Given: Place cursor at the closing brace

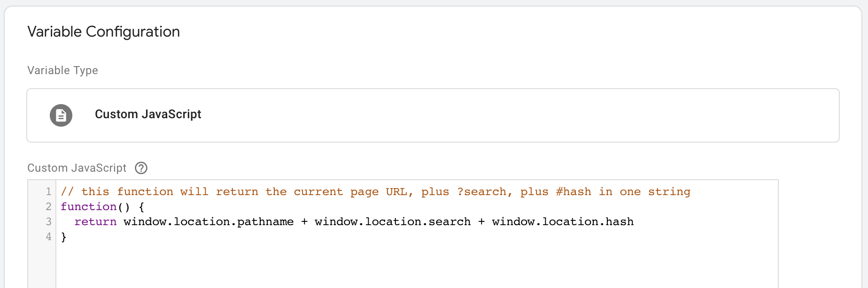Looking at the screenshot, I should click(x=64, y=237).
